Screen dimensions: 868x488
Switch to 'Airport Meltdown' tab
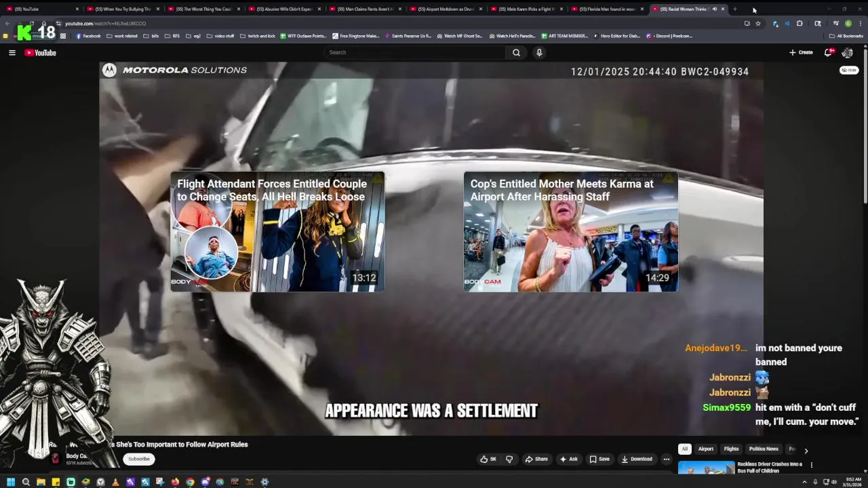(446, 9)
